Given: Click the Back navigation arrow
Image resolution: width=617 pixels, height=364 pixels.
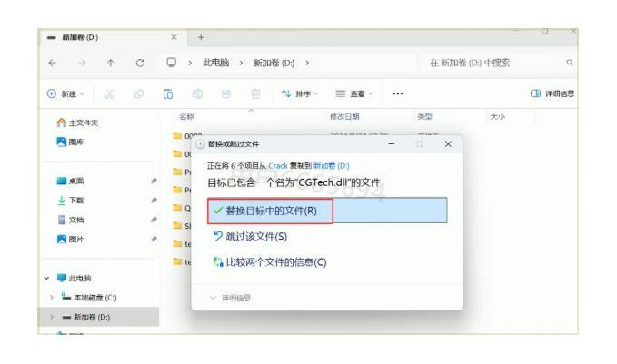Looking at the screenshot, I should [x=53, y=63].
